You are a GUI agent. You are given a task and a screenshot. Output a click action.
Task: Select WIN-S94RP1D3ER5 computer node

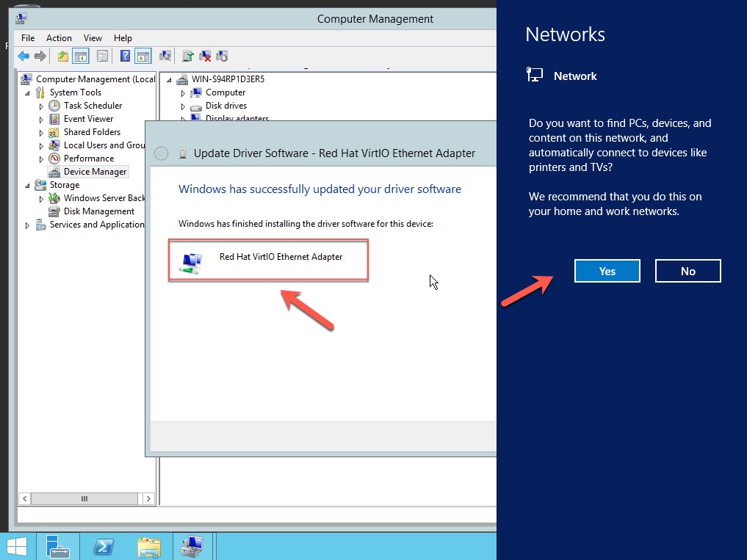228,79
